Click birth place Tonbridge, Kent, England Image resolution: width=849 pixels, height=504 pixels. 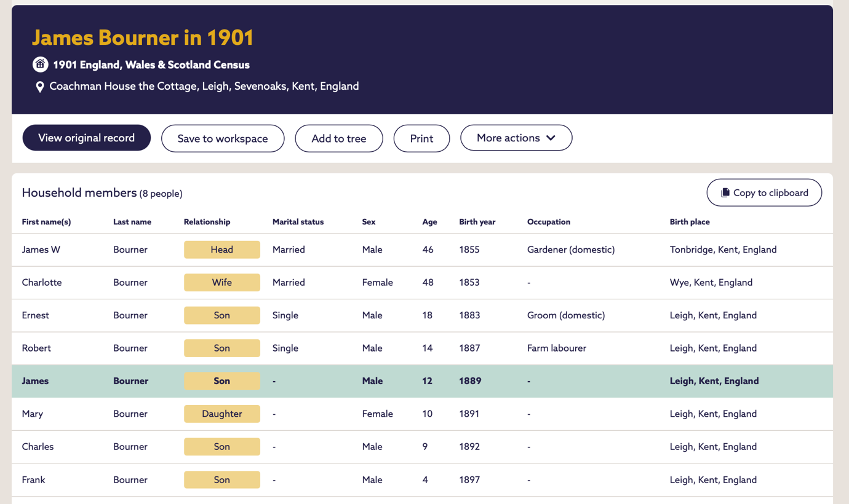[723, 250]
